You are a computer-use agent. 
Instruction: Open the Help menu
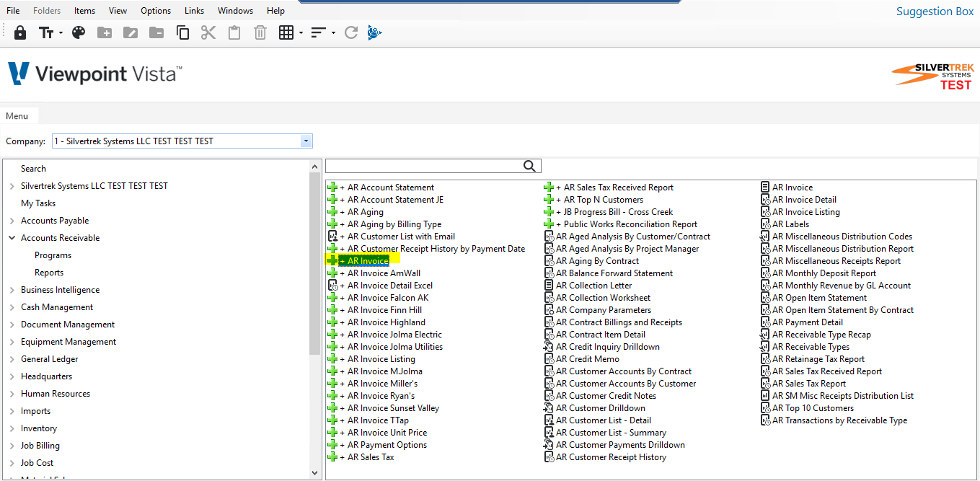(275, 11)
